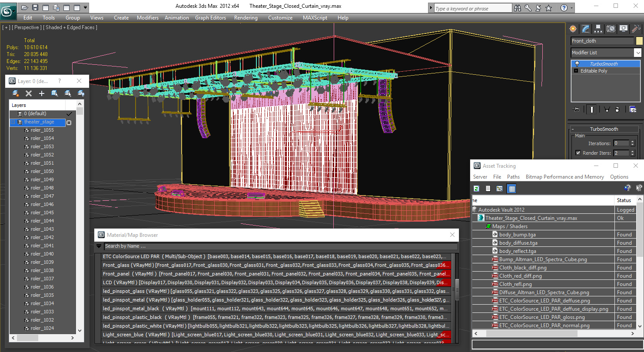Click list view icon in Asset Tracking
The image size is (644, 352).
488,189
